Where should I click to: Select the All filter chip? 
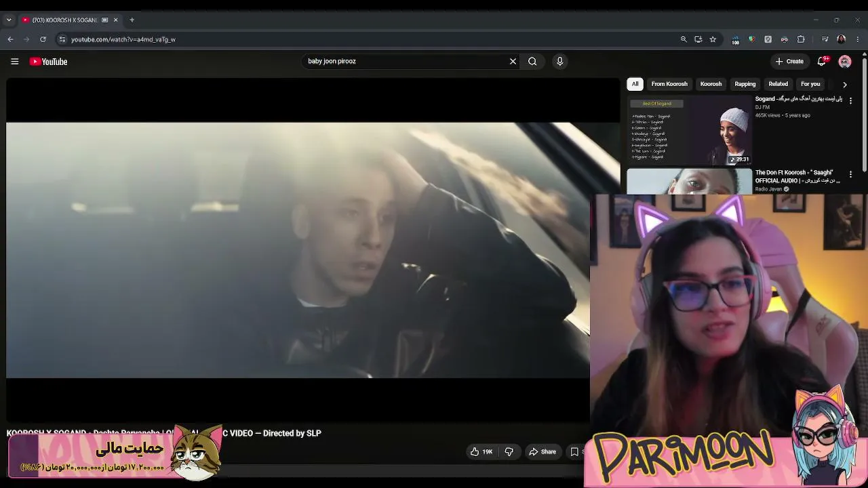(635, 84)
